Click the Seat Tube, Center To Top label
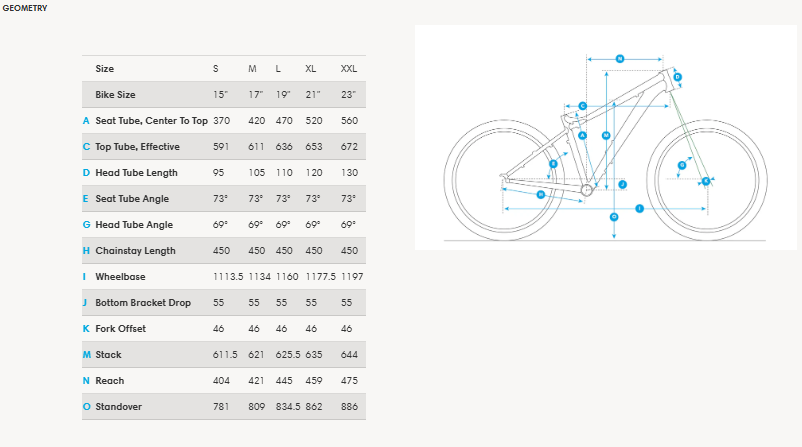This screenshot has height=447, width=802. [151, 121]
